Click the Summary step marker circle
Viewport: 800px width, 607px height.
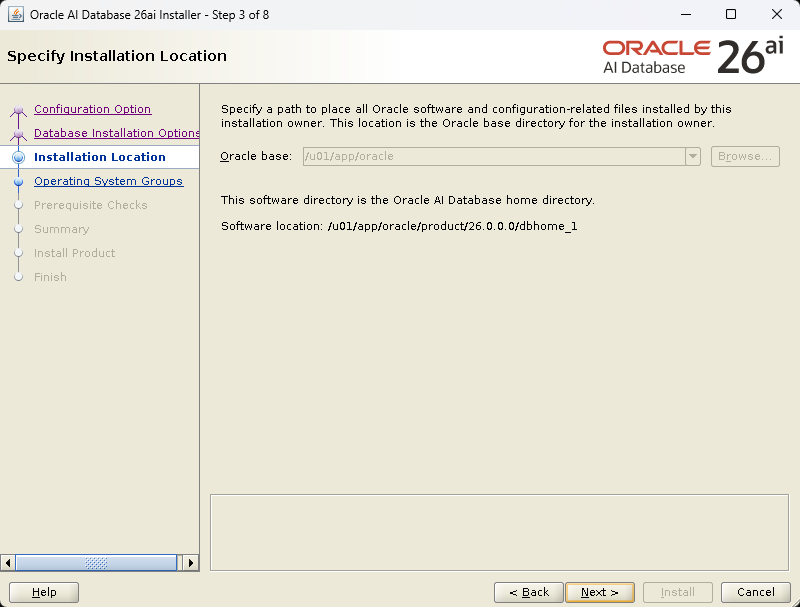(x=18, y=229)
